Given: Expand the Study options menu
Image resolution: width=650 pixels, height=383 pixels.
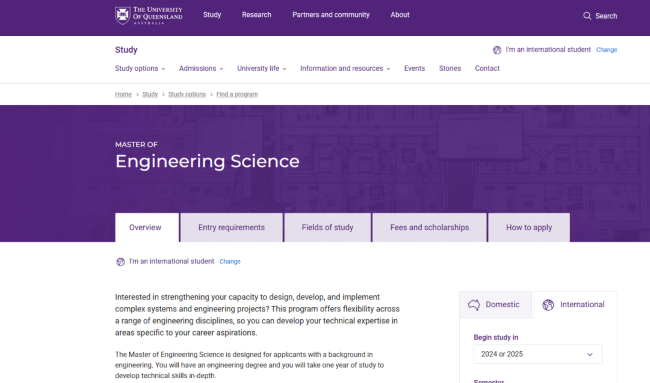Looking at the screenshot, I should pos(140,68).
